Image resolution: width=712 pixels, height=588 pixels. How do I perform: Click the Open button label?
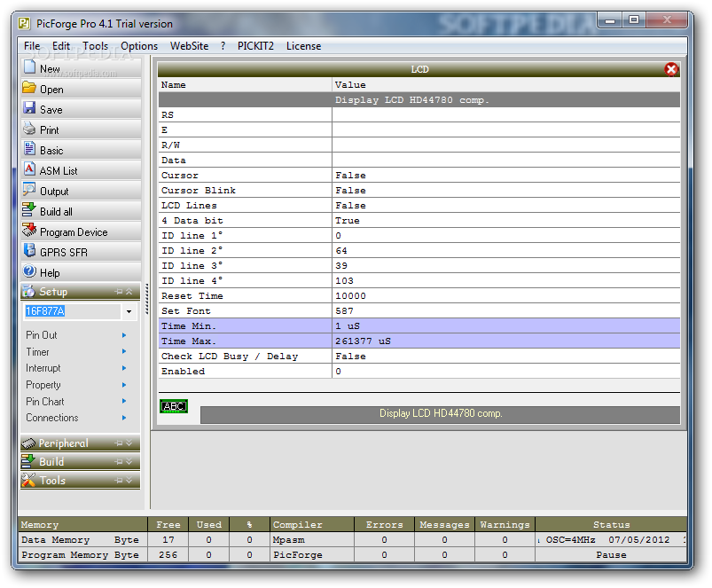pos(51,90)
